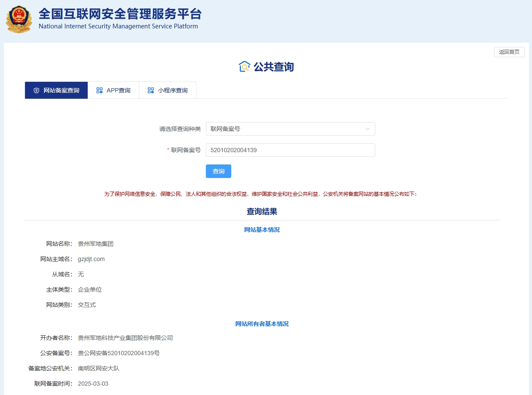Click the 从域名 label
532x395 pixels.
(x=62, y=274)
